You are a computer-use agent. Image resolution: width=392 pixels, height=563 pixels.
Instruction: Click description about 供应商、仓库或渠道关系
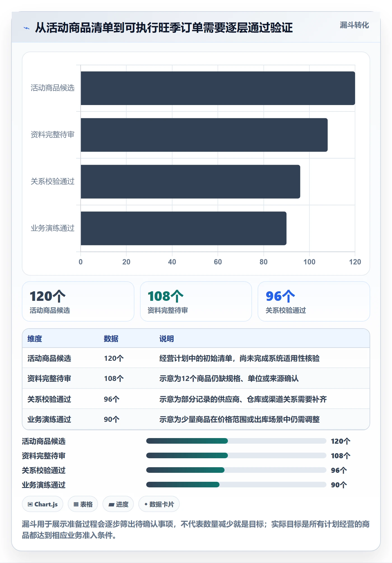click(x=243, y=399)
